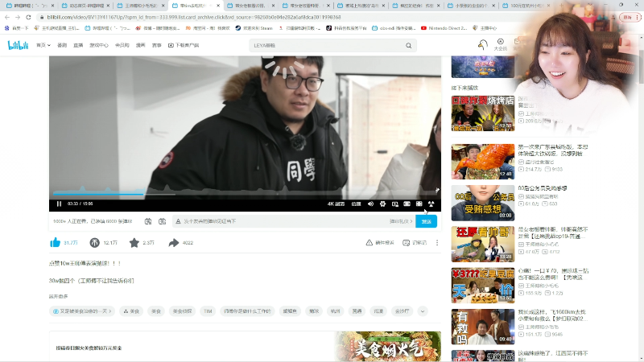Open the 漫画 manga nav item
The image size is (644, 362).
click(x=140, y=45)
